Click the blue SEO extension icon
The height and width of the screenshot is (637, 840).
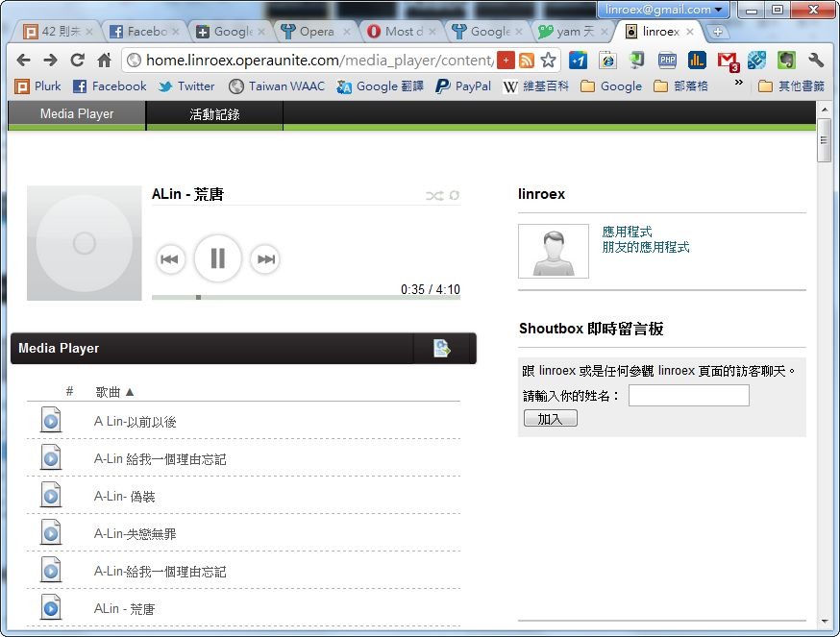click(x=756, y=60)
